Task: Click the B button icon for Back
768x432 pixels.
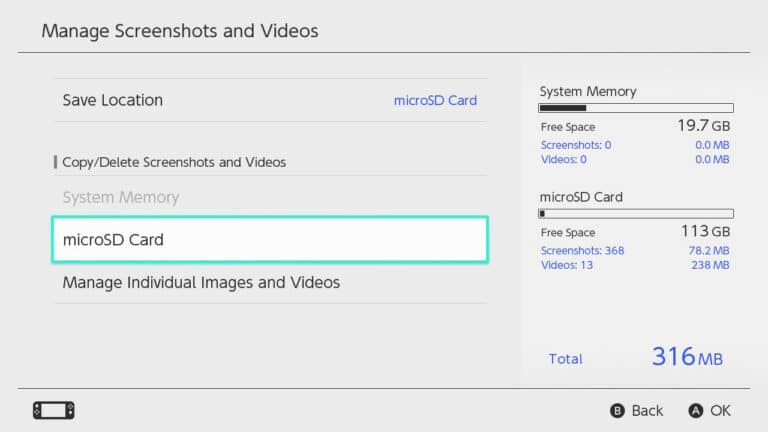Action: click(617, 410)
